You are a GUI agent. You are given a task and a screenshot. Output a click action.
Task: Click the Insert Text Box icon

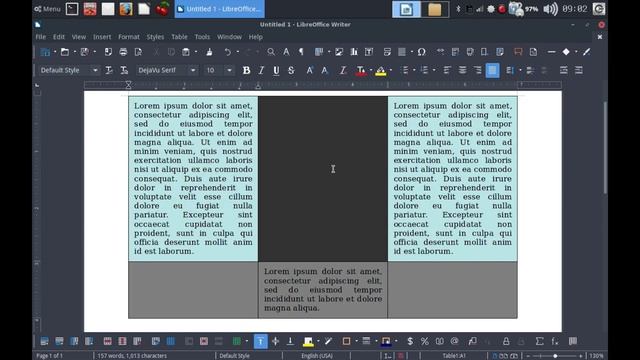click(369, 52)
